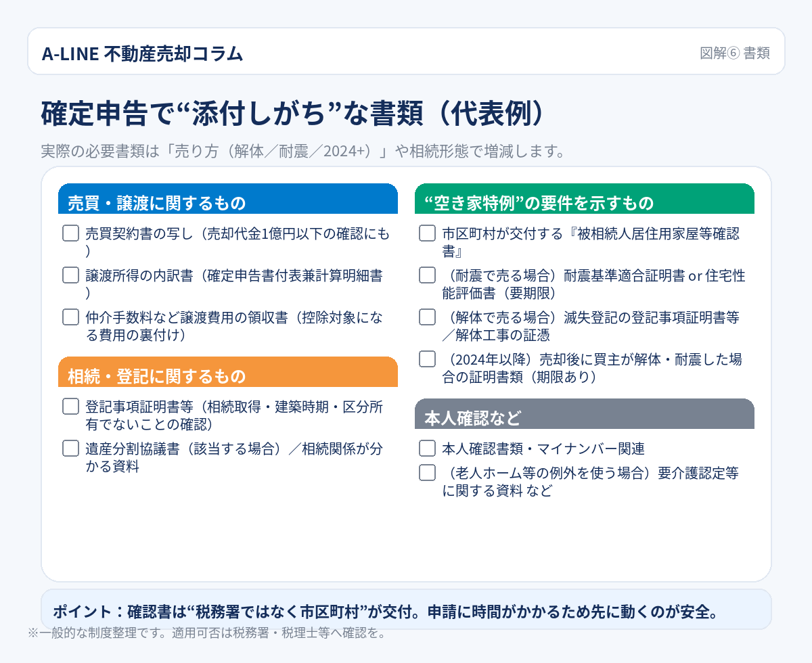Tick the 登記事項証明書等 checkbox
This screenshot has height=663, width=812.
71,407
